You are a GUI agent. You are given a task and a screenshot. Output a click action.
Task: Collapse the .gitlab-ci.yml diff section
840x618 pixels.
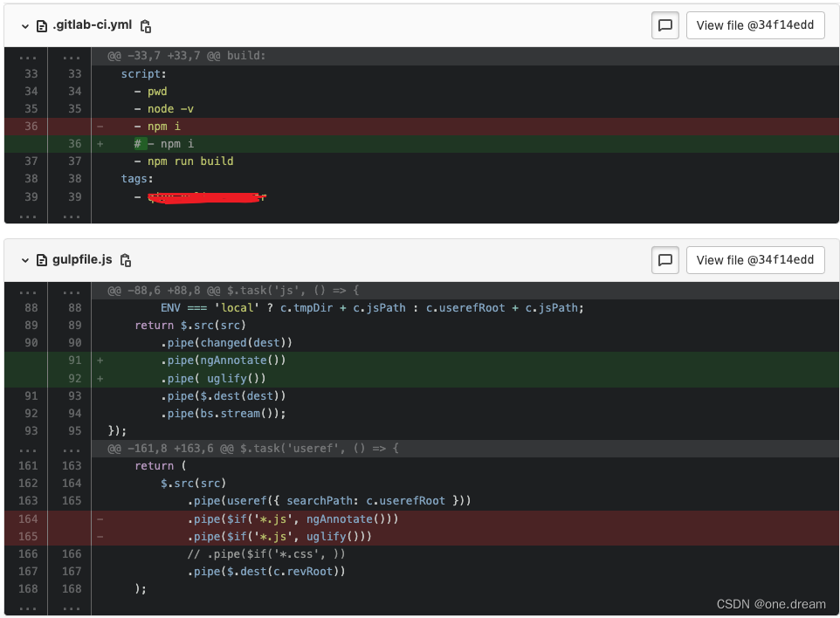24,25
